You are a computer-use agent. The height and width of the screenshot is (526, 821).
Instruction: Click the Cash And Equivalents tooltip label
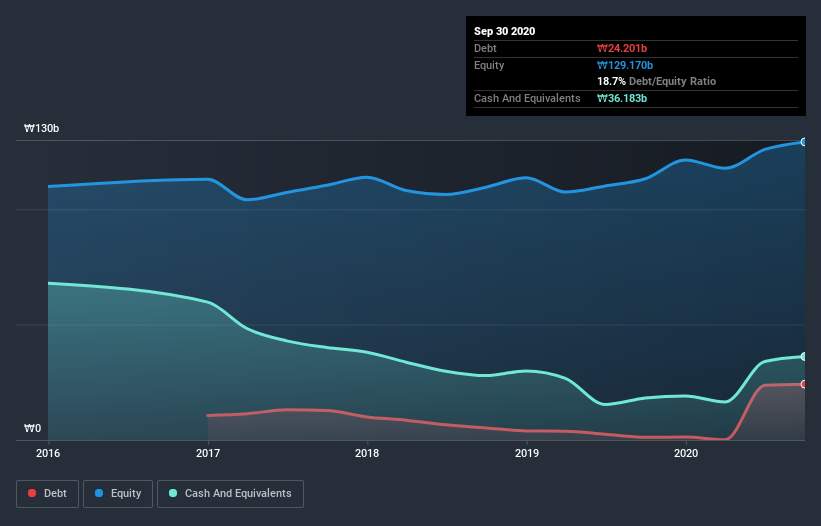[x=527, y=98]
